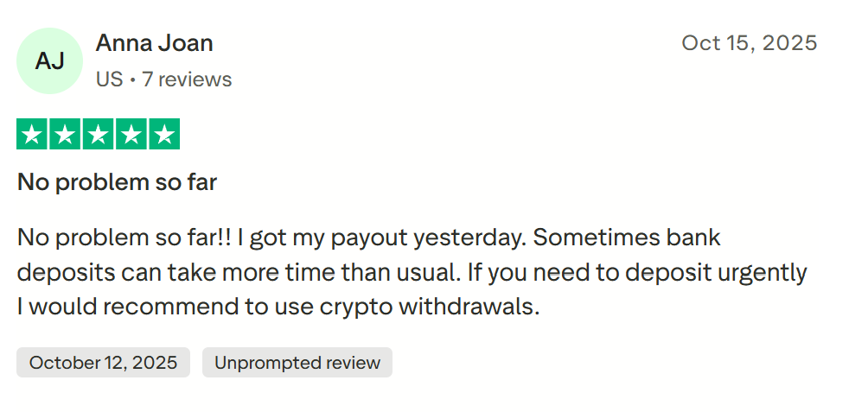Image resolution: width=868 pixels, height=412 pixels.
Task: Click the bullet separator after US
Action: click(132, 79)
